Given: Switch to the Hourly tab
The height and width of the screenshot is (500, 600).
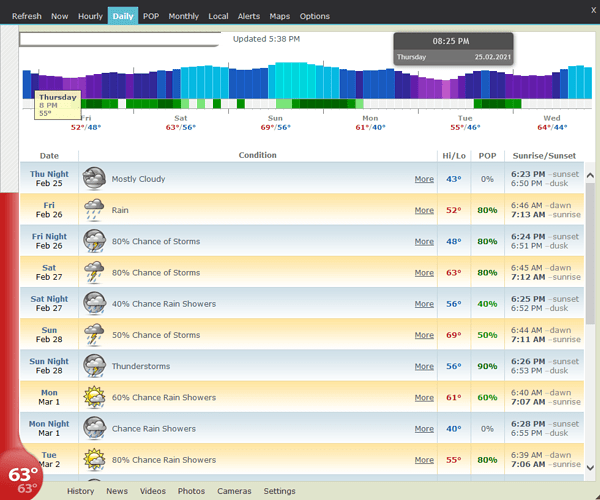Looking at the screenshot, I should click(90, 16).
